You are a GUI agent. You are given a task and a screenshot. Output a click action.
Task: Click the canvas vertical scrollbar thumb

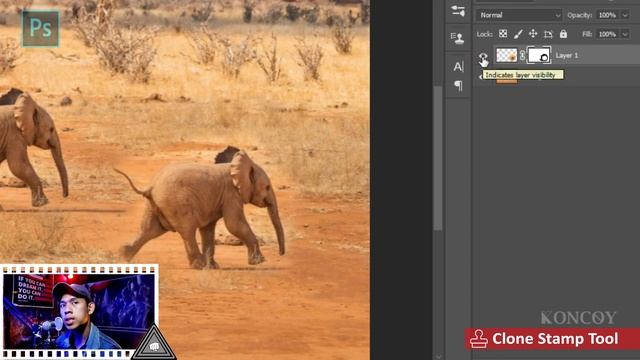(438, 158)
